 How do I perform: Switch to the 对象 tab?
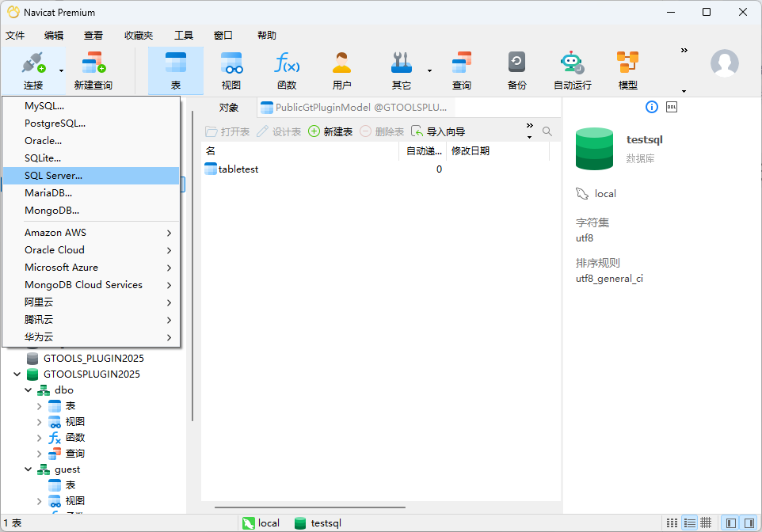coord(228,108)
